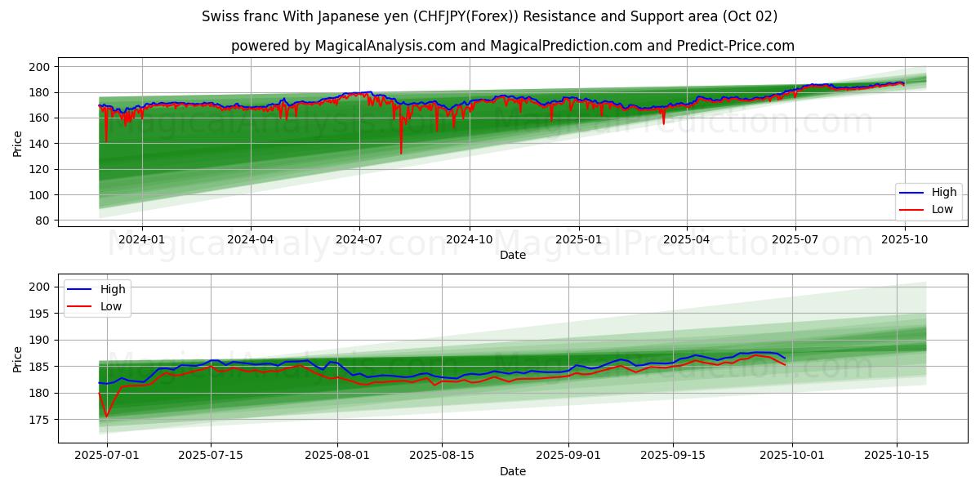Click the chart title mentioning CHFJPY(Forex)
Viewport: 980px width, 490px height.
click(489, 16)
